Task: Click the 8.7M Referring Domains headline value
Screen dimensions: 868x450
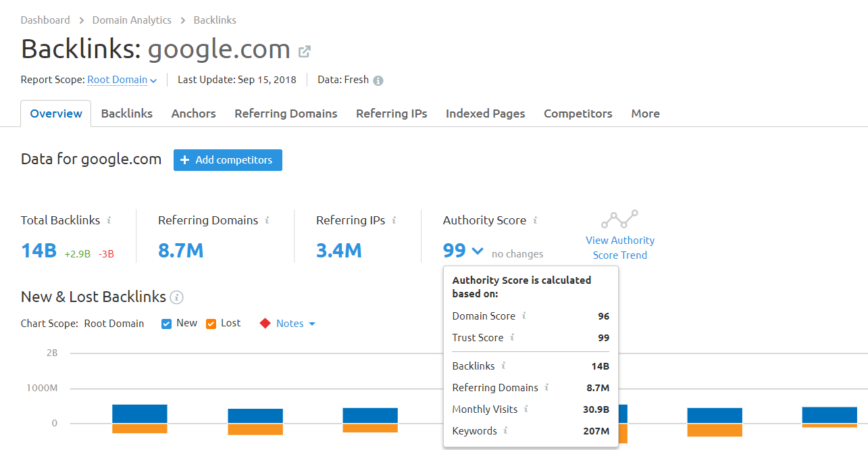Action: 181,251
